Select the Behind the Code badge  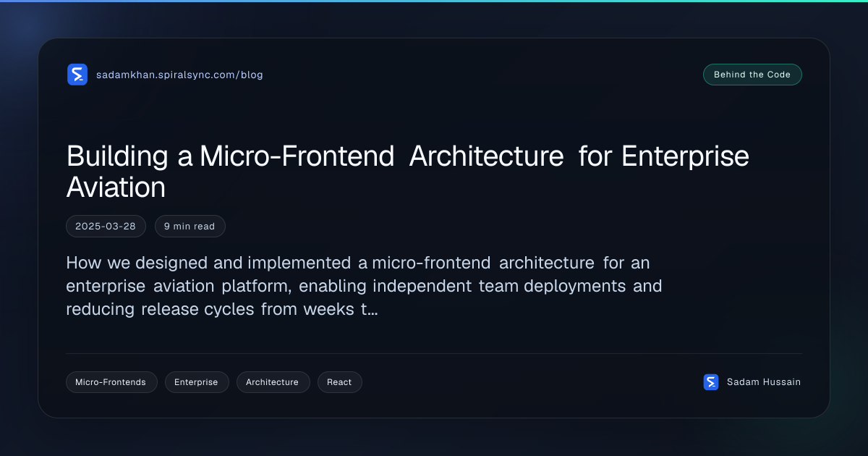point(752,75)
